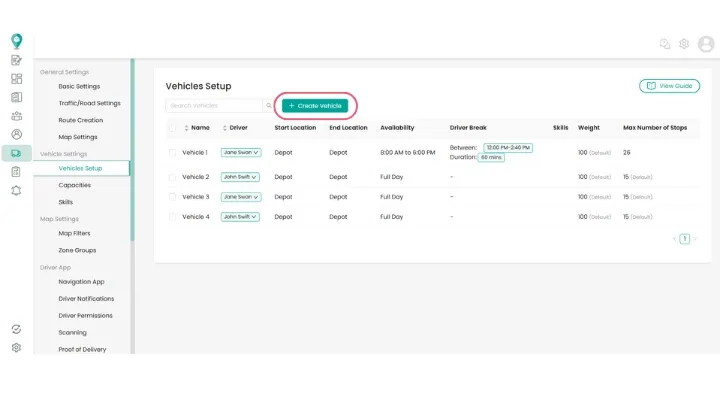
Task: Open the dashboard grid icon in sidebar
Action: pyautogui.click(x=16, y=78)
